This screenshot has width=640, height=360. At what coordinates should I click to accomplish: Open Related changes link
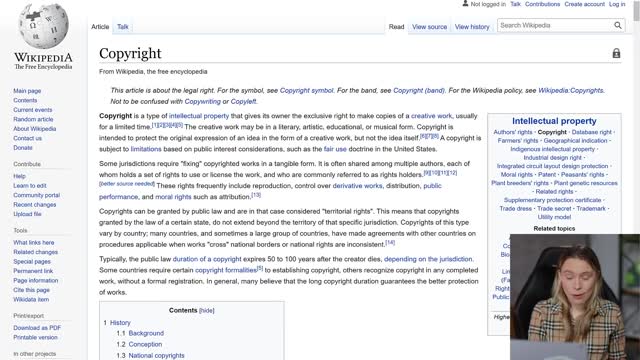click(x=36, y=252)
